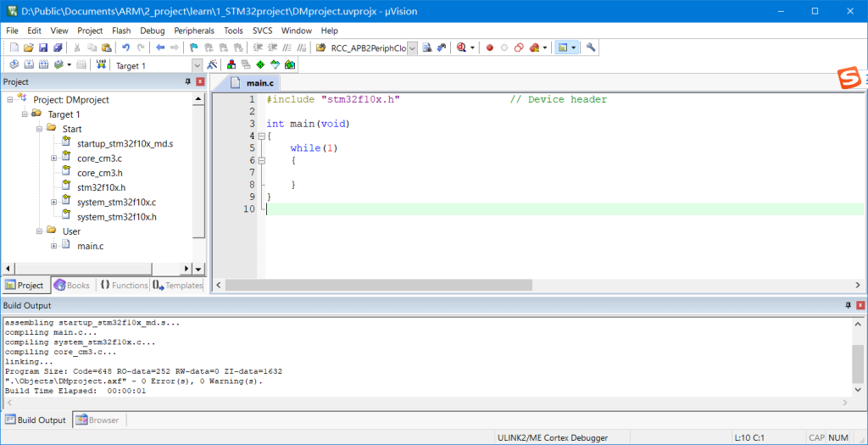
Task: Insert a breakpoint with red dot icon
Action: click(489, 47)
